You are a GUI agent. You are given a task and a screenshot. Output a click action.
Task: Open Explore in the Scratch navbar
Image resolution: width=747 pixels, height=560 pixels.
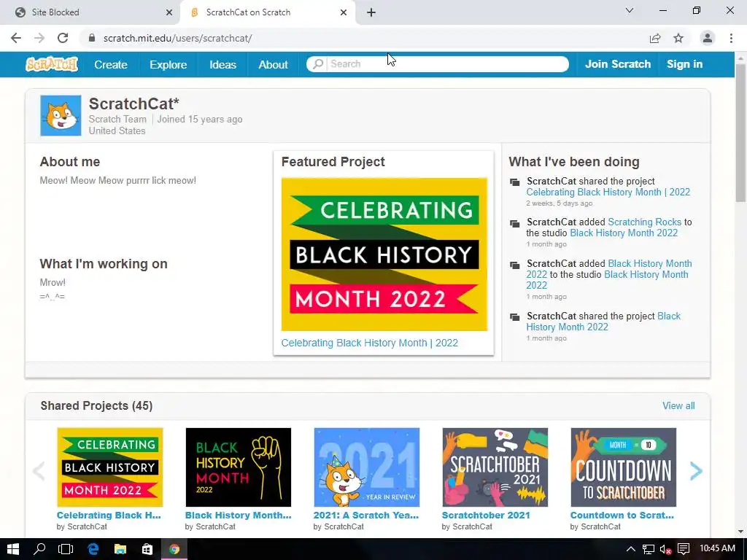coord(169,64)
